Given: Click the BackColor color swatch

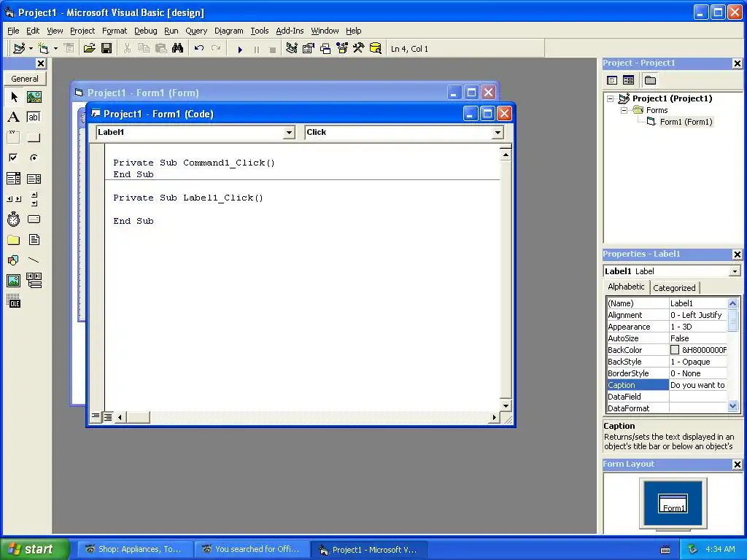Looking at the screenshot, I should 675,350.
